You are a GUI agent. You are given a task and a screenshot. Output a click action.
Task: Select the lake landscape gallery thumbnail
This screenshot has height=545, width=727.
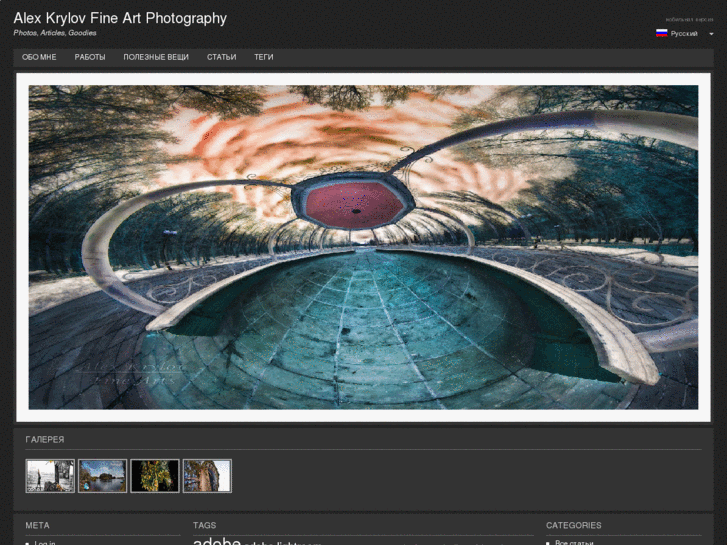click(102, 476)
